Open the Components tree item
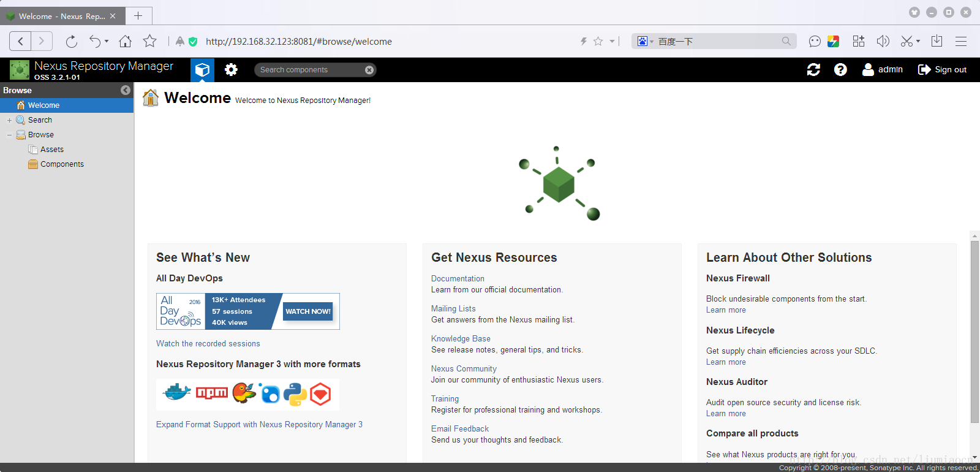Viewport: 980px width, 472px height. tap(62, 164)
